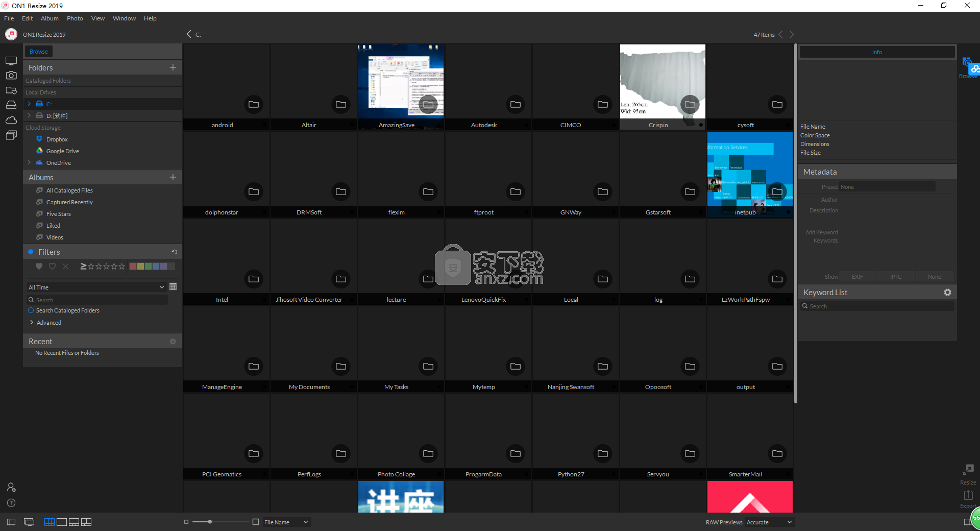Switch to grid view layout icon
This screenshot has width=980, height=531.
click(x=50, y=522)
